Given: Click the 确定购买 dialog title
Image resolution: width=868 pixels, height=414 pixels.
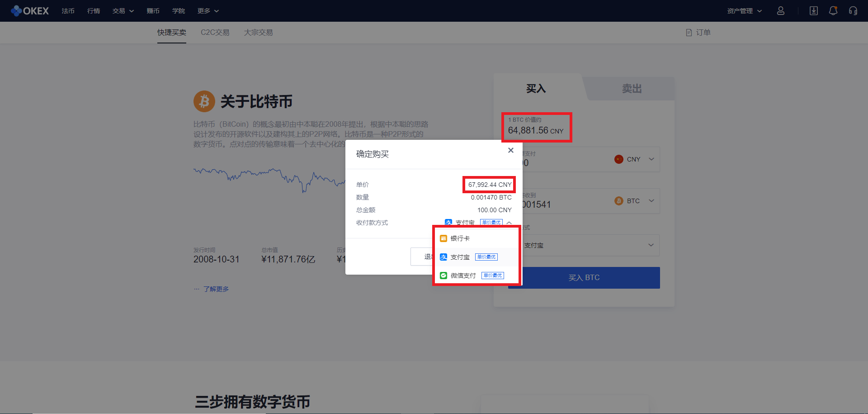Looking at the screenshot, I should [x=373, y=154].
